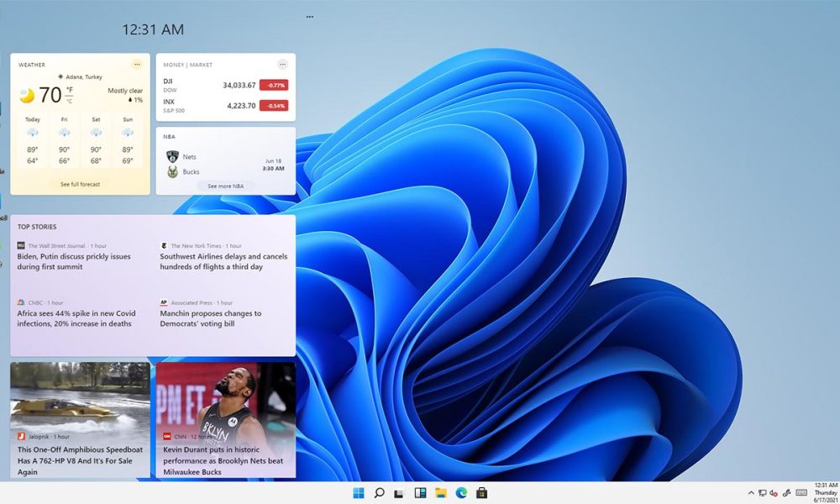Click See full forecast button

(80, 184)
